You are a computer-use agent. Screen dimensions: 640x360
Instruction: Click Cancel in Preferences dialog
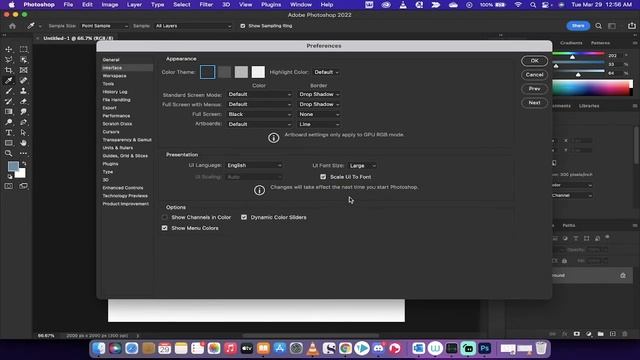534,75
